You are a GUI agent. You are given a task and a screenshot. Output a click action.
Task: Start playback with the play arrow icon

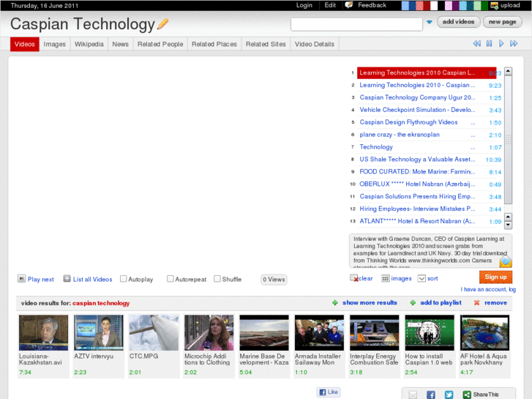tap(501, 43)
